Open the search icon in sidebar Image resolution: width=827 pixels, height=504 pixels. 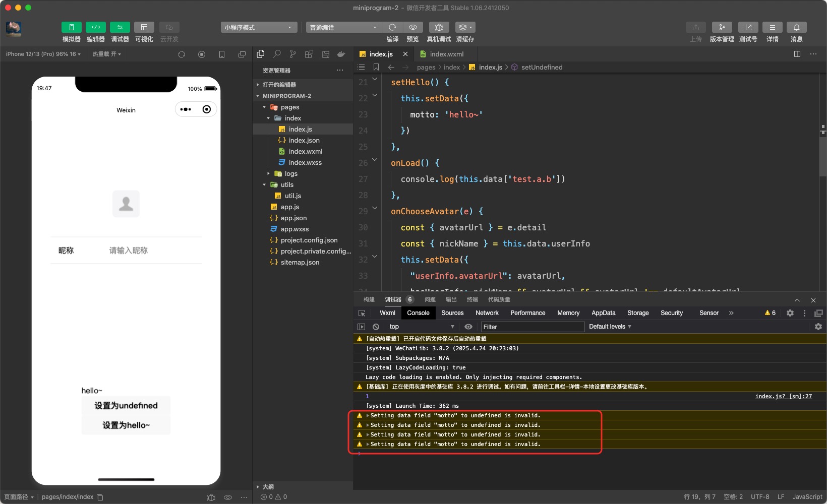[277, 54]
